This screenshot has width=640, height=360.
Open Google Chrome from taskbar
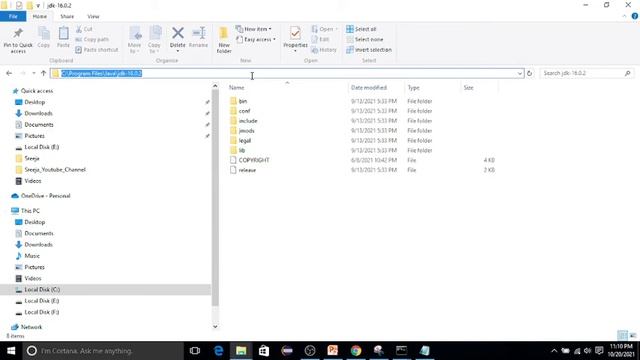click(x=356, y=351)
